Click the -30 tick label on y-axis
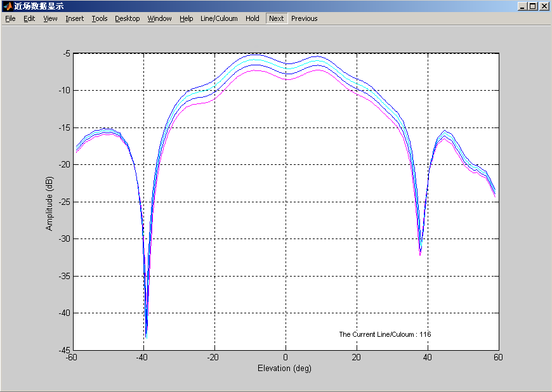Image resolution: width=552 pixels, height=392 pixels. click(65, 238)
